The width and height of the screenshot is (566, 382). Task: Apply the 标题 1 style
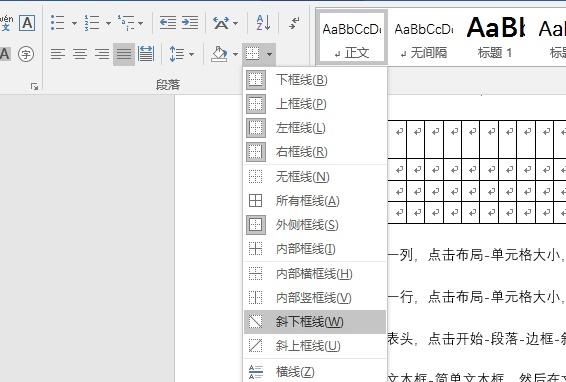pyautogui.click(x=495, y=37)
